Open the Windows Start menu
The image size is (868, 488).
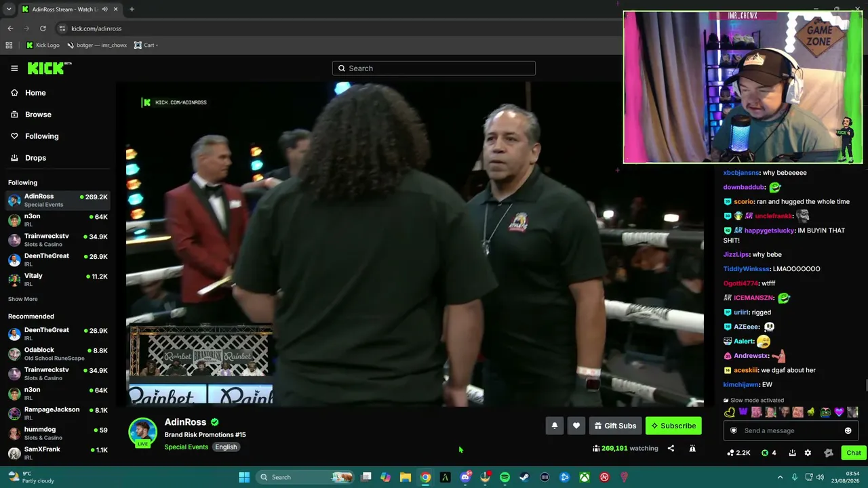tap(244, 477)
